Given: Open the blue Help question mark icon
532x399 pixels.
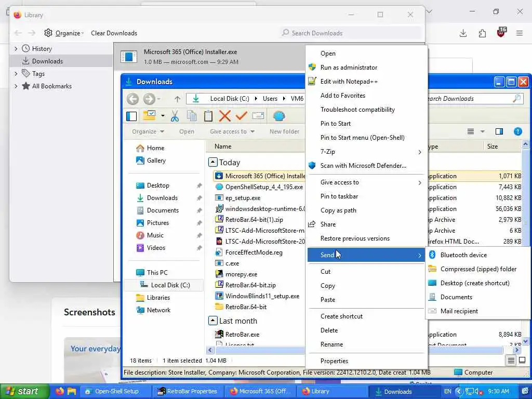Looking at the screenshot, I should coord(518,131).
